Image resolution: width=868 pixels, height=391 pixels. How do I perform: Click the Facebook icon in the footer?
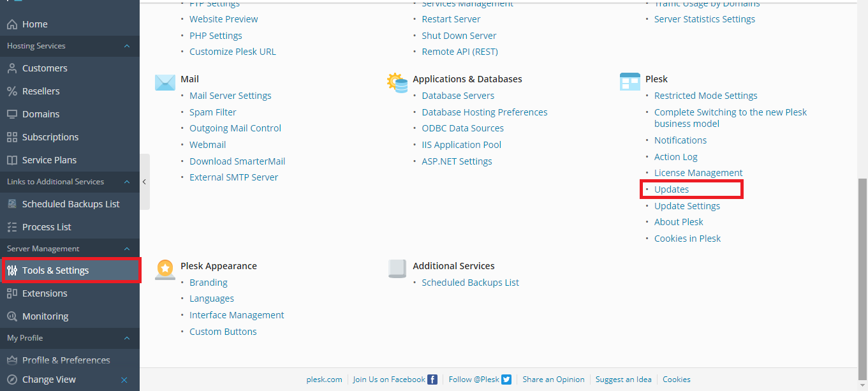[x=432, y=380]
